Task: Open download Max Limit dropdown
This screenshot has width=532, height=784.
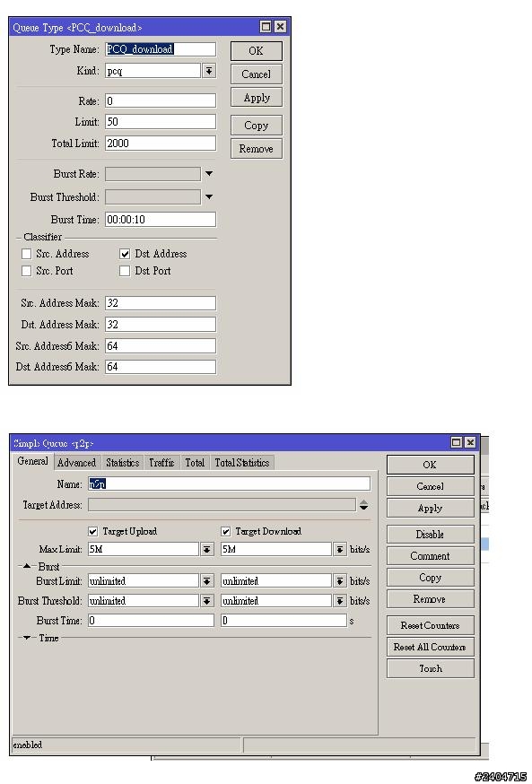Action: [x=340, y=550]
